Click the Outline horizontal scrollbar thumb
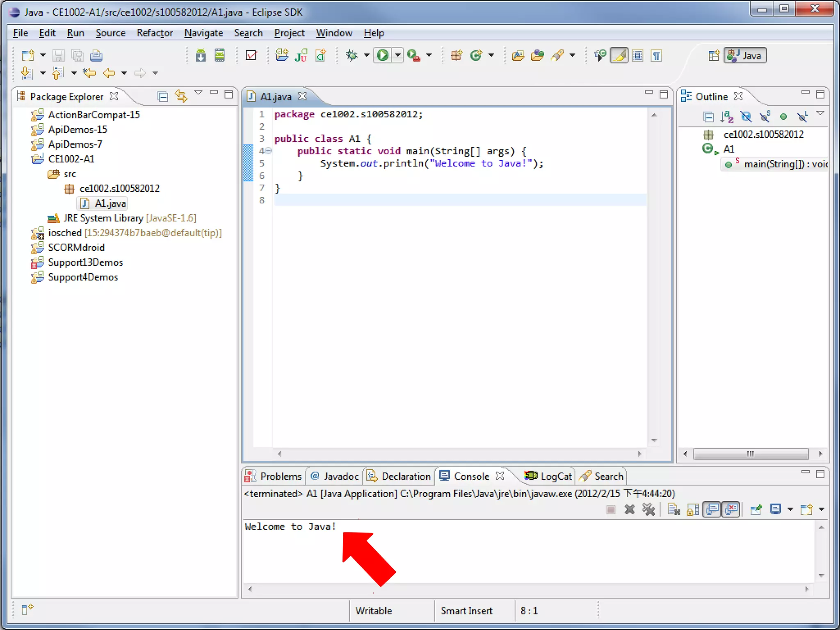Viewport: 840px width, 630px height. pos(751,454)
